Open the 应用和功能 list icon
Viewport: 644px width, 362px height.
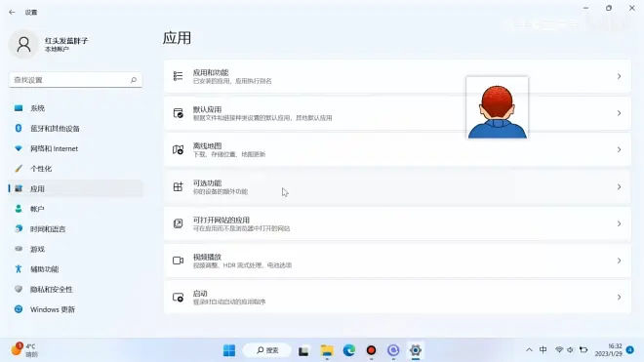click(178, 76)
